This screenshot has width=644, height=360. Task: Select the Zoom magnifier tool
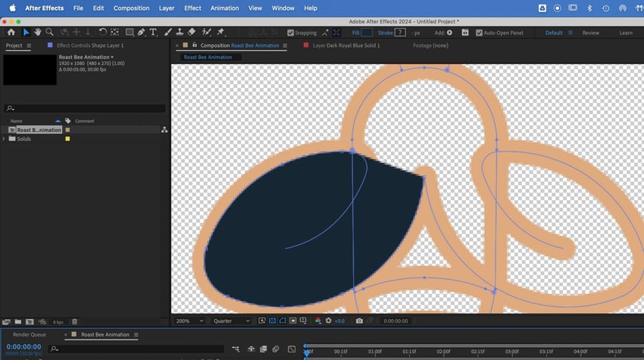50,32
